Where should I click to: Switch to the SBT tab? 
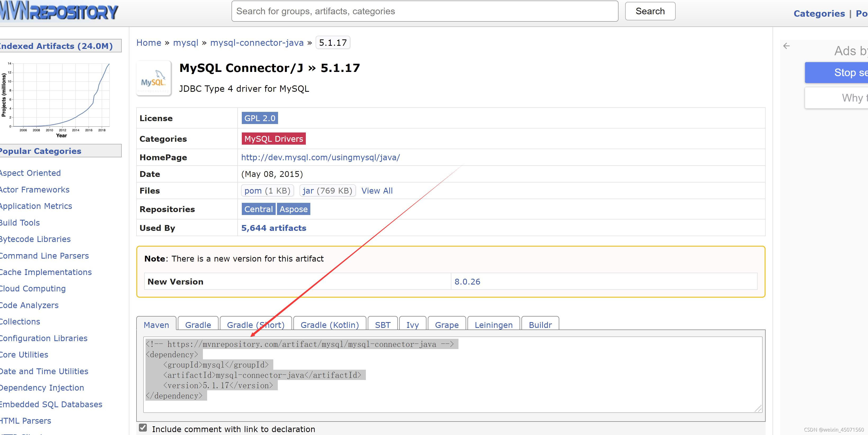(383, 324)
